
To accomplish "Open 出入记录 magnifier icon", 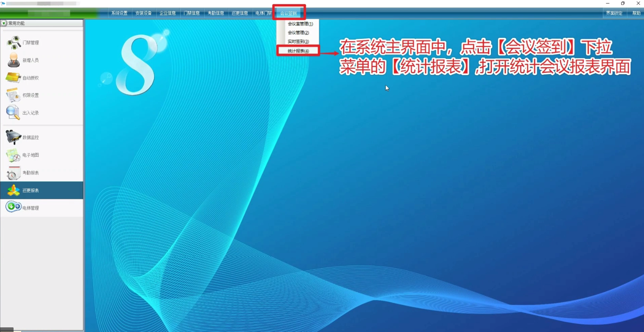I will [13, 112].
